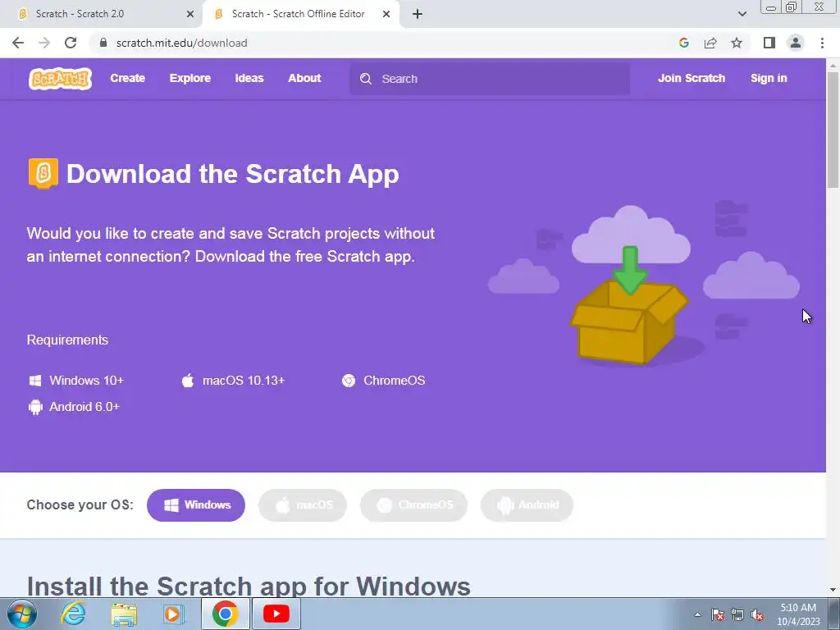Launch Internet Explorer from taskbar
Screen dimensions: 840x630
click(73, 614)
